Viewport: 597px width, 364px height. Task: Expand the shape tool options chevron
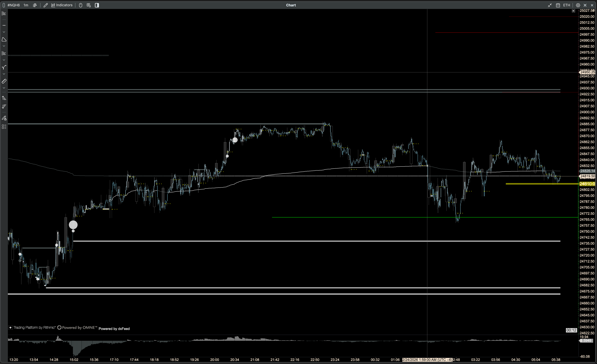click(4, 46)
